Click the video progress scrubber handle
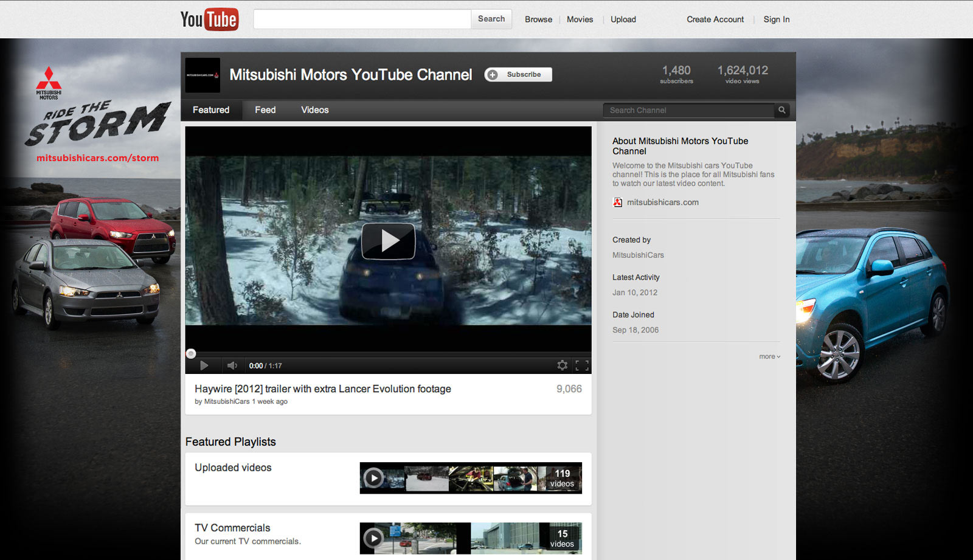The width and height of the screenshot is (973, 560). tap(191, 353)
